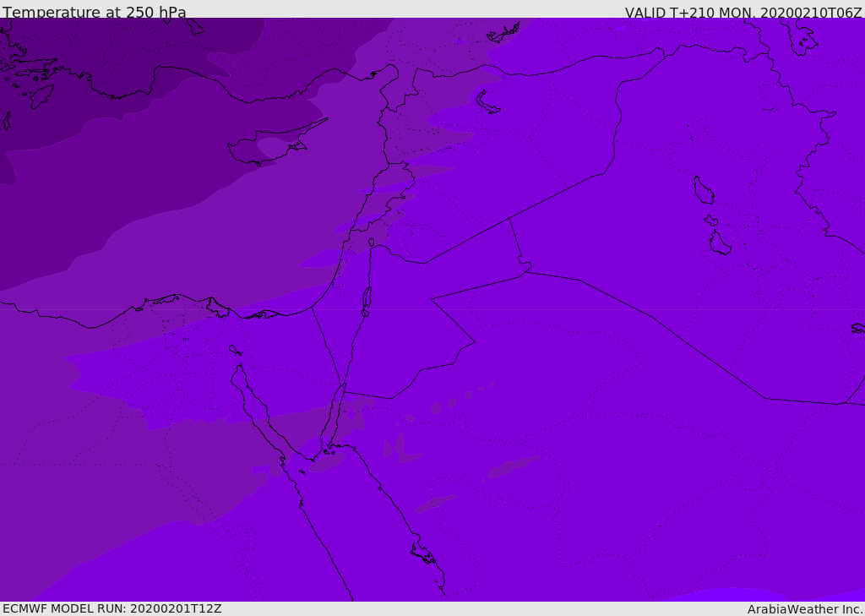Click the elongated contour patch in Saudi Arabia
The image size is (865, 616).
click(513, 466)
